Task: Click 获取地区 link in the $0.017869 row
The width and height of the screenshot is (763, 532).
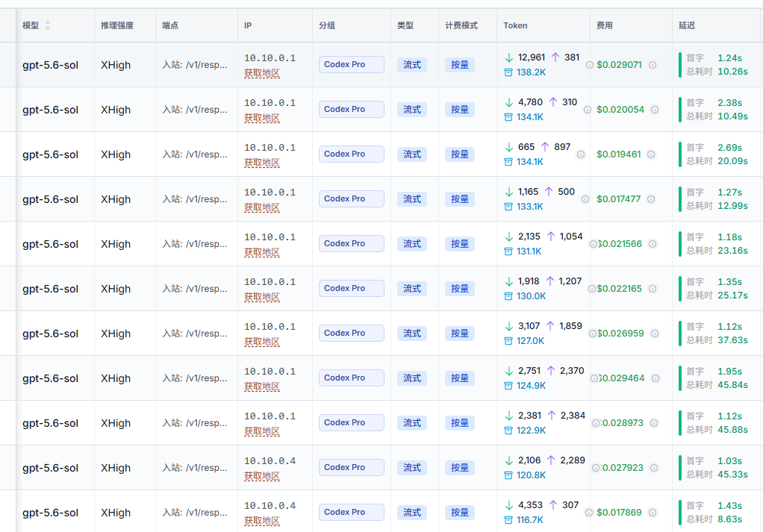Action: pos(262,521)
